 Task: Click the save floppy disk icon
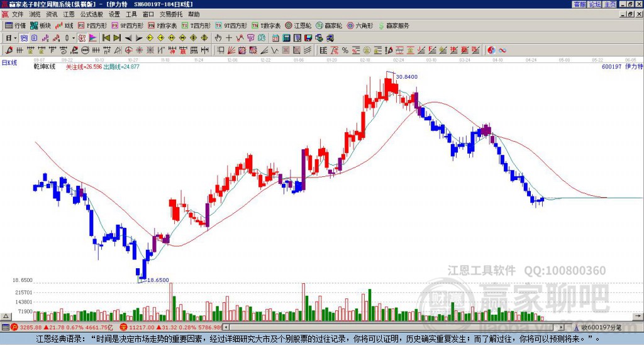(x=308, y=38)
